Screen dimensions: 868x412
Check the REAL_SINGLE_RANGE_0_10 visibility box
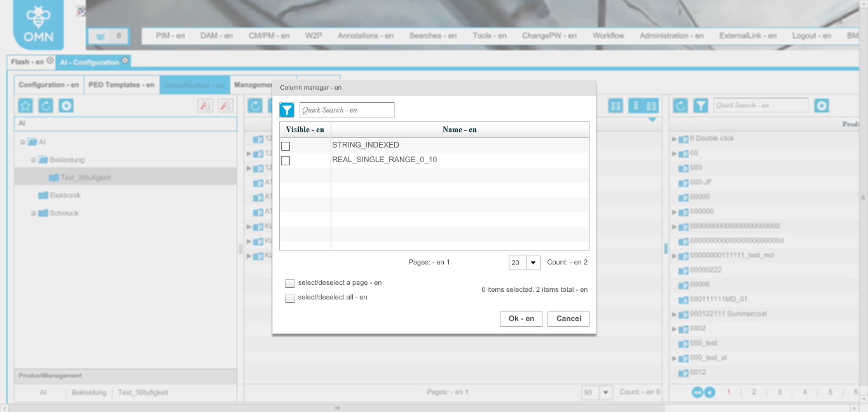pos(286,160)
